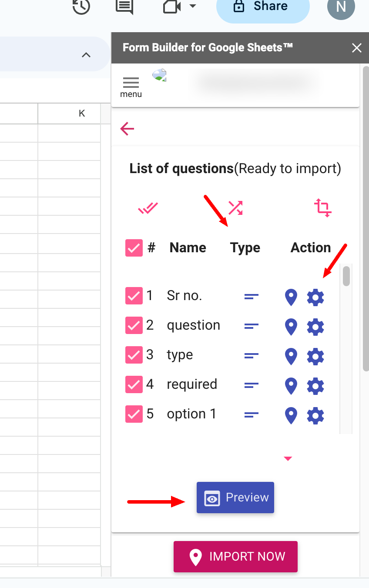Click the Preview button
369x588 pixels.
(x=235, y=498)
